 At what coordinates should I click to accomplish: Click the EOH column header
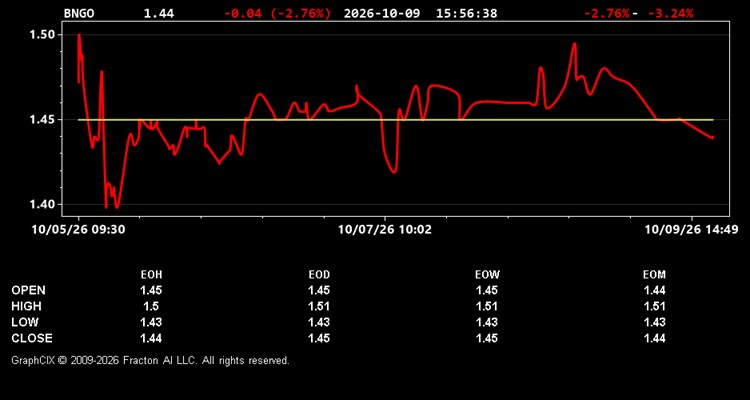151,275
